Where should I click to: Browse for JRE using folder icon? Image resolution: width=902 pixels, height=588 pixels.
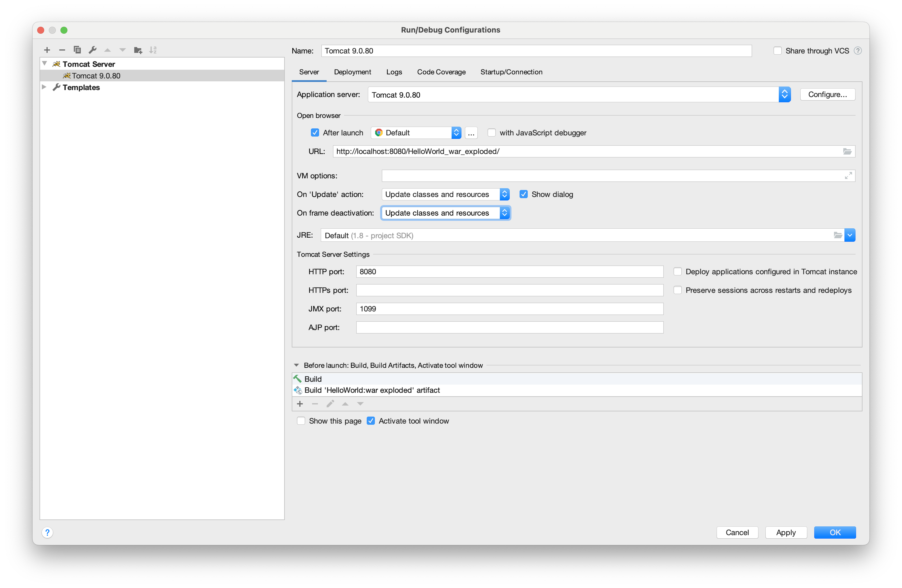838,235
